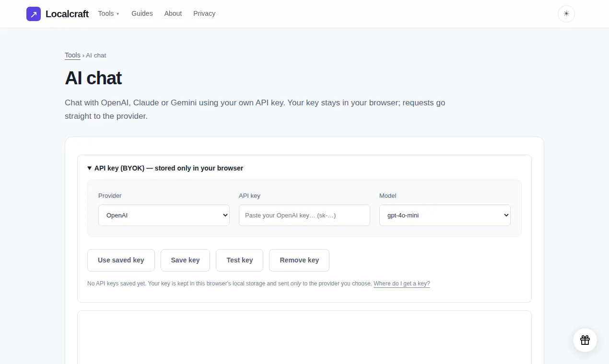Click the Localcraft purple arrow logo icon
The width and height of the screenshot is (609, 364).
tap(34, 14)
